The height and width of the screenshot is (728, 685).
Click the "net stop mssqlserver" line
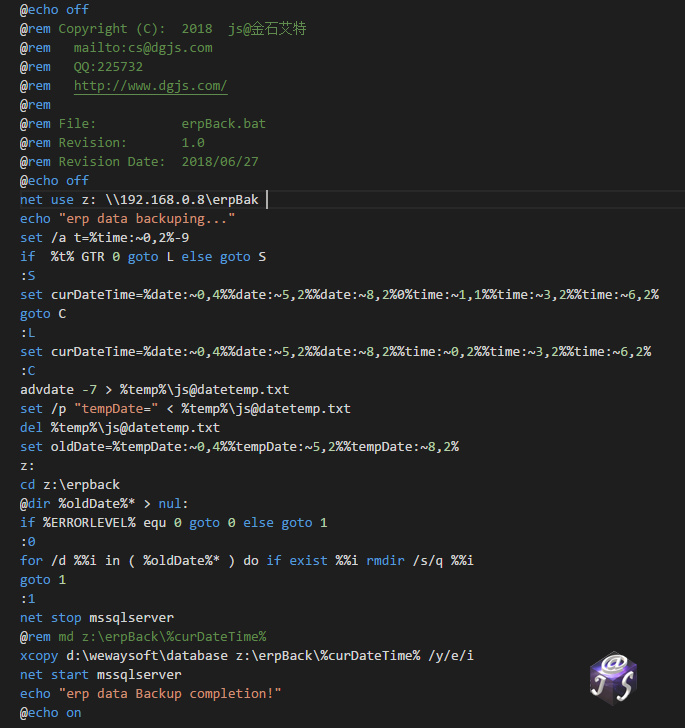pos(96,618)
